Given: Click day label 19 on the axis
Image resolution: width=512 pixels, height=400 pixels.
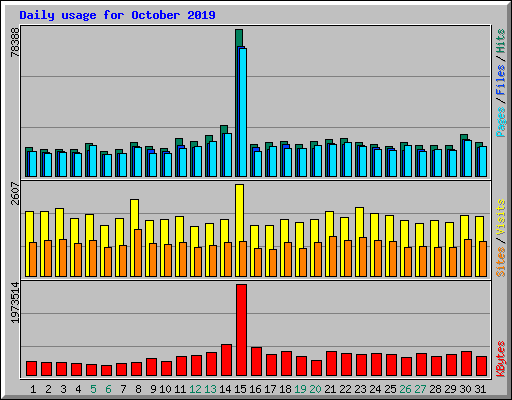Looking at the screenshot, I should click(300, 389).
